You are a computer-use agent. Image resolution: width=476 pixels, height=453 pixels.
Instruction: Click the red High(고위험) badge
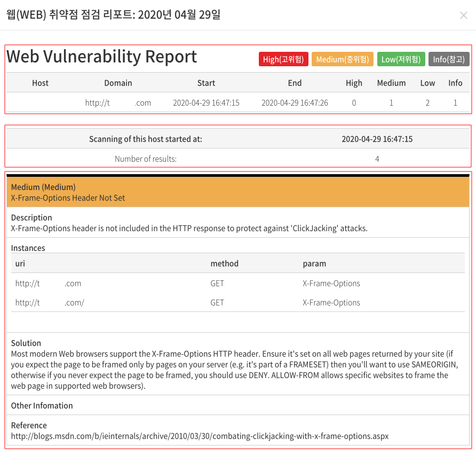[283, 59]
